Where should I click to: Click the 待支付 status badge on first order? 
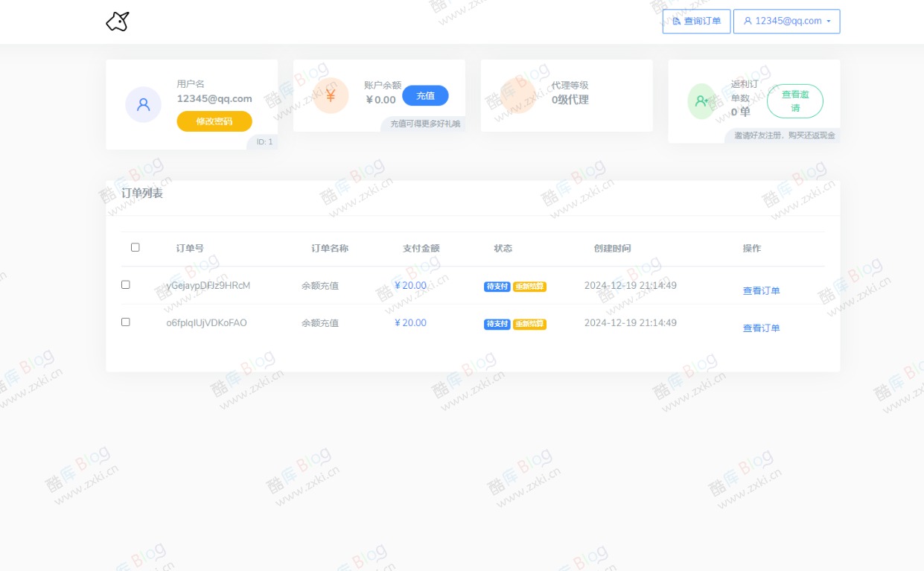point(496,286)
